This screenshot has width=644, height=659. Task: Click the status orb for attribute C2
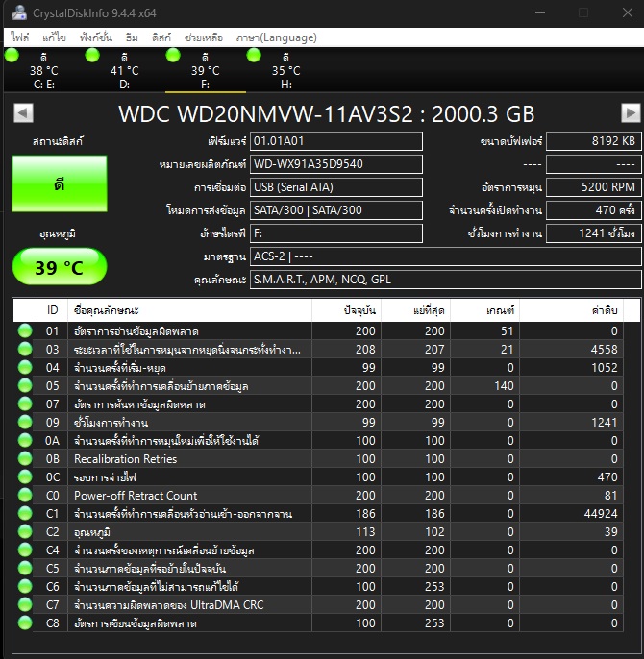click(25, 532)
